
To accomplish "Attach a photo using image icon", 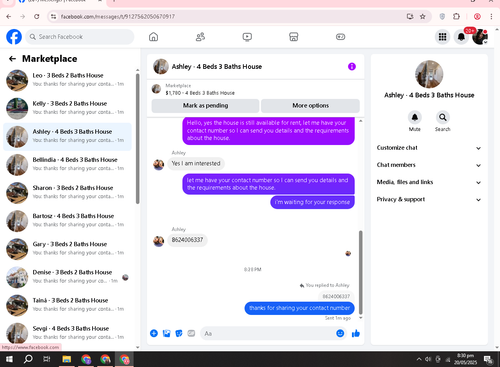I will [166, 333].
